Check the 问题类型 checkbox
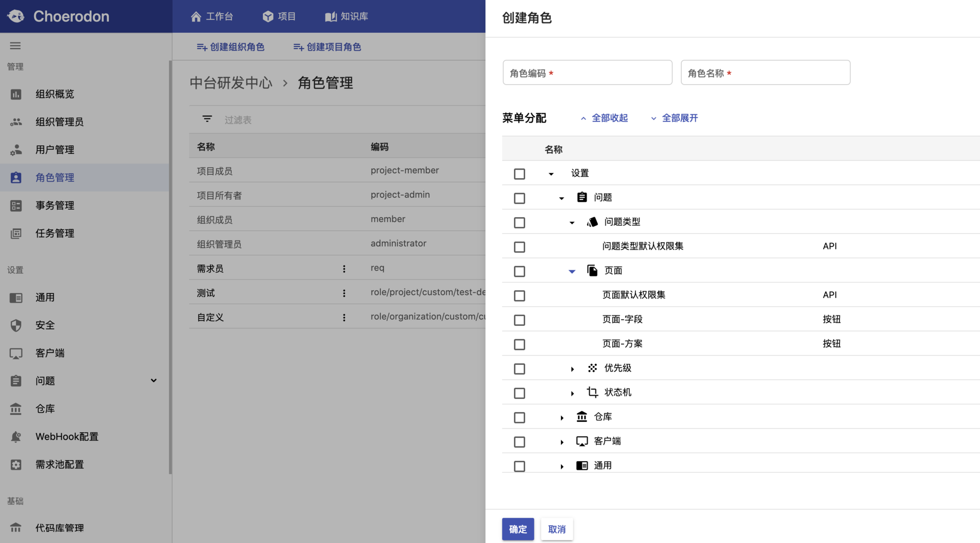This screenshot has height=543, width=980. point(519,223)
